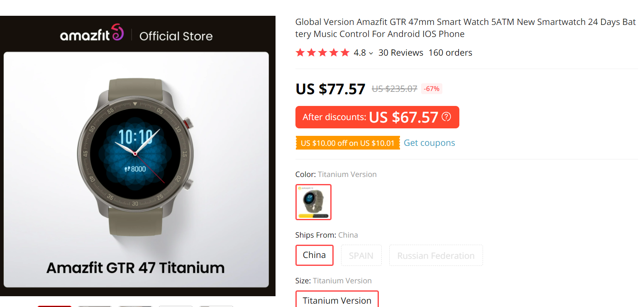Click the product title text

tap(465, 27)
